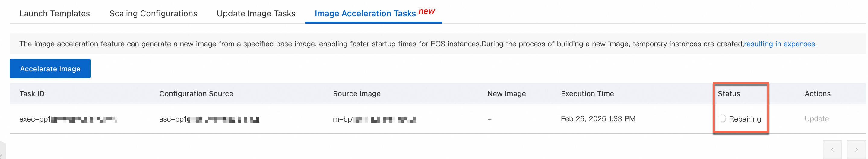Open the "resulting in expenses" link

tap(780, 44)
